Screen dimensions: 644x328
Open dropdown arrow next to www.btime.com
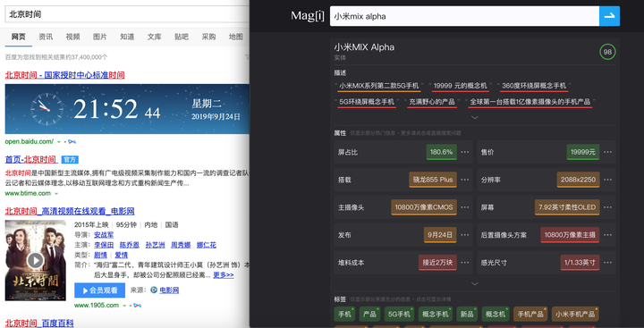coord(56,194)
